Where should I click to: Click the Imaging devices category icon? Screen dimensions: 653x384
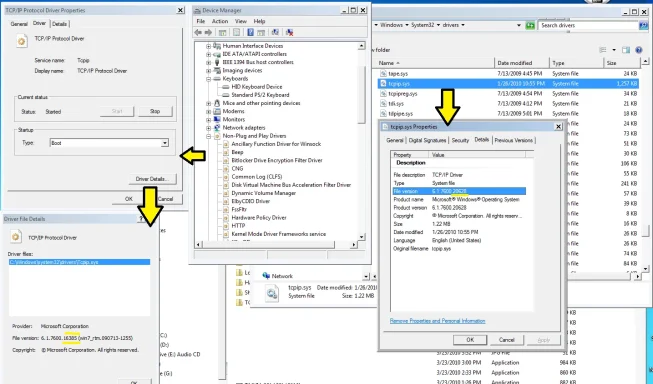[217, 70]
